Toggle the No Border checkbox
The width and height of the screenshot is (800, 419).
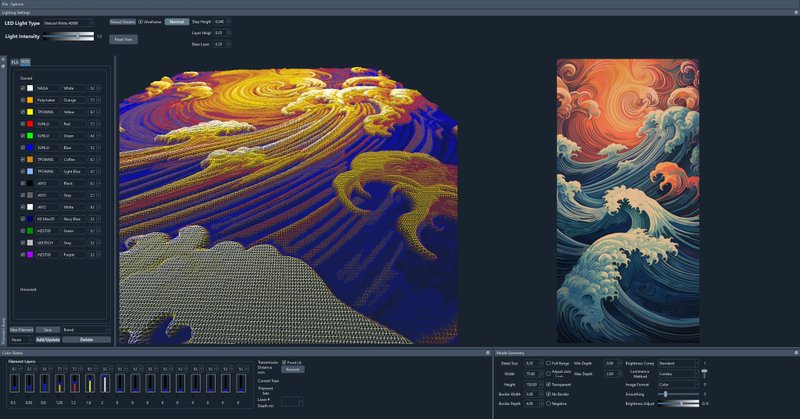click(x=548, y=394)
